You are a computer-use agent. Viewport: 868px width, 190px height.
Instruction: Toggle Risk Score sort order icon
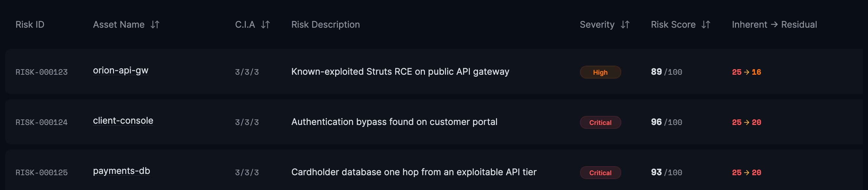[706, 24]
